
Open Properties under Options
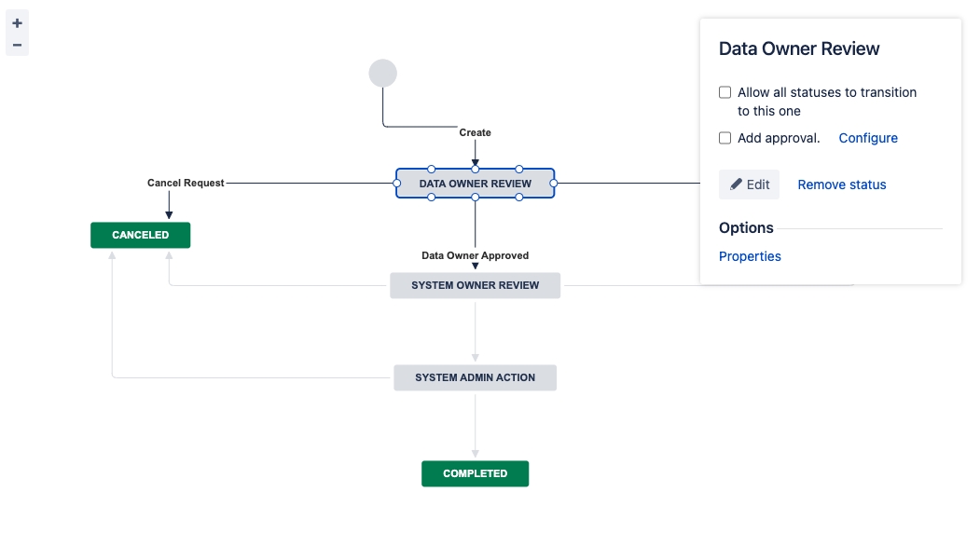tap(750, 255)
